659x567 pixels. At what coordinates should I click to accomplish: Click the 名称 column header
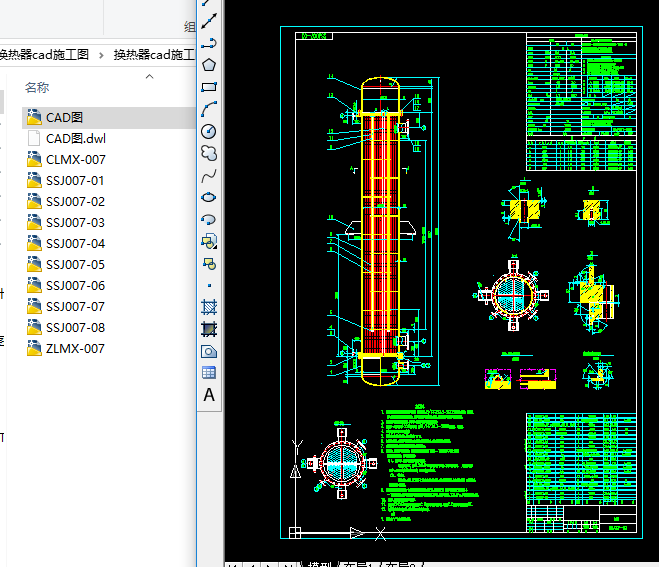[37, 88]
